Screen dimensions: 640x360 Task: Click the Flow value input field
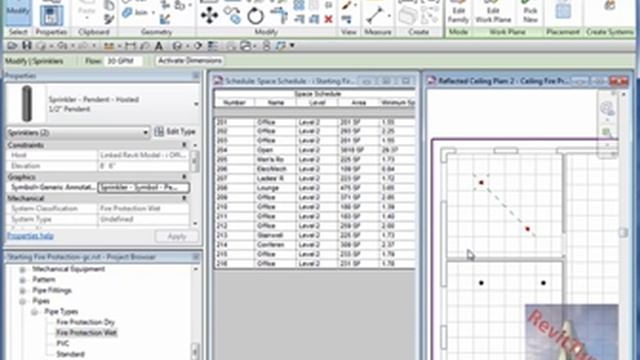(x=124, y=61)
